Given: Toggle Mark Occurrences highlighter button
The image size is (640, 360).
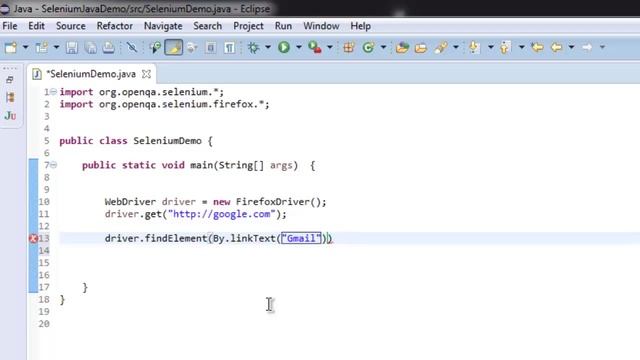Looking at the screenshot, I should point(173,48).
